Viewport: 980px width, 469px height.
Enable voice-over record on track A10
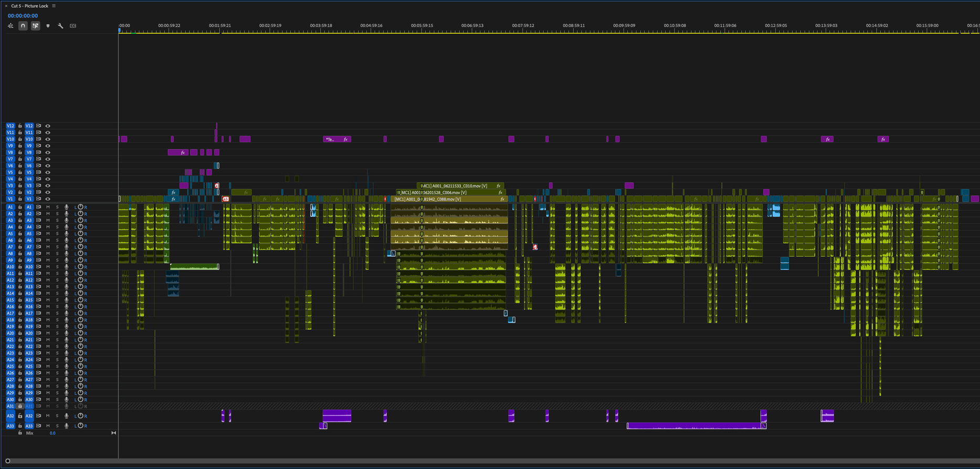(66, 267)
